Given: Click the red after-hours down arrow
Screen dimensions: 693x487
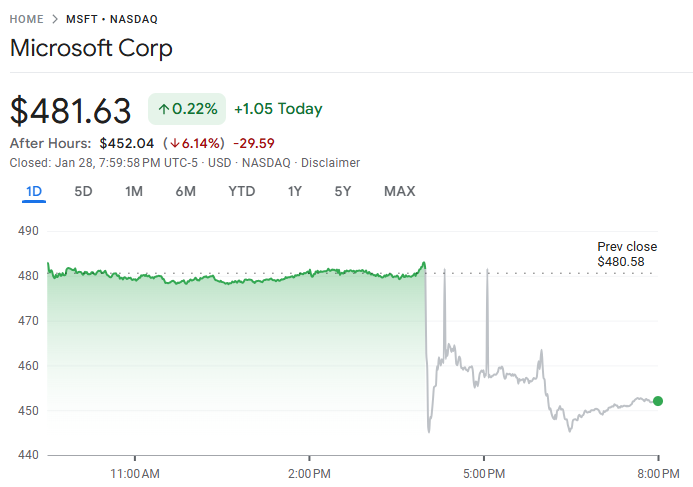Looking at the screenshot, I should pyautogui.click(x=172, y=143).
